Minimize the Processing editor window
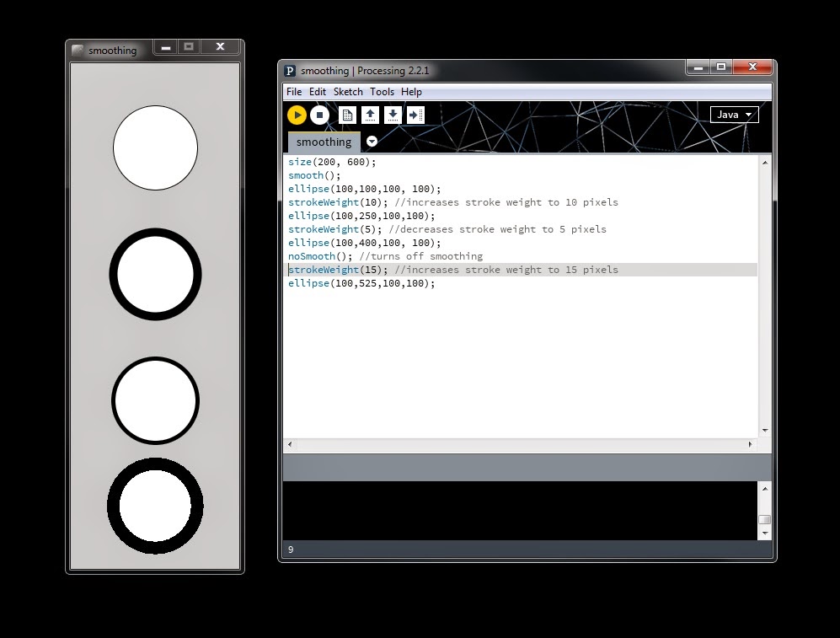Screen dimensions: 840x638 698,67
